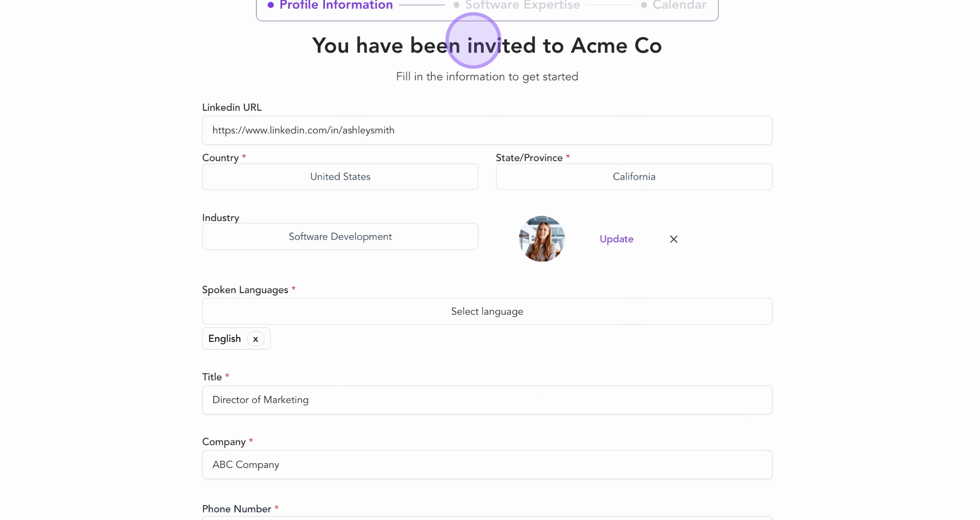Click the English language chip
This screenshot has height=520, width=980.
[224, 339]
